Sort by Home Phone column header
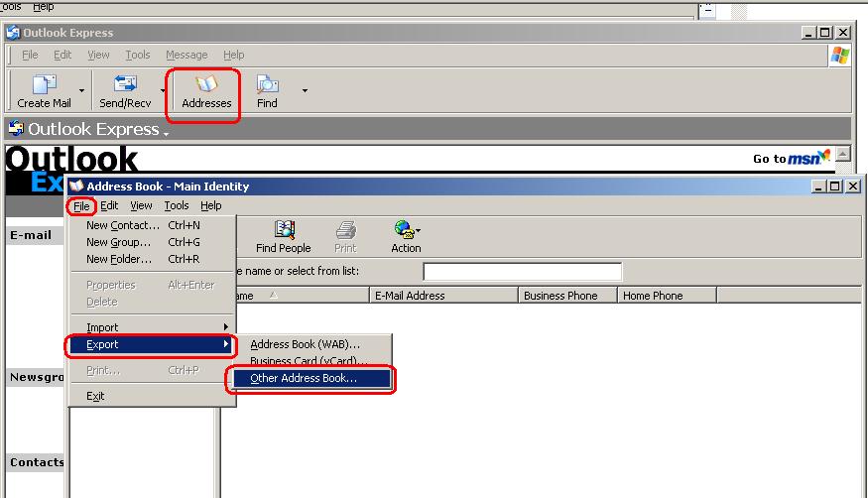868x498 pixels. tap(667, 296)
